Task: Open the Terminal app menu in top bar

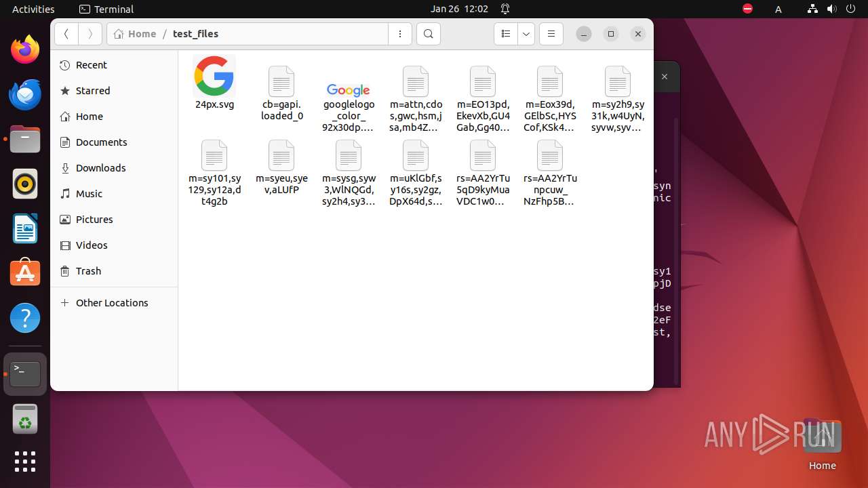Action: (106, 9)
